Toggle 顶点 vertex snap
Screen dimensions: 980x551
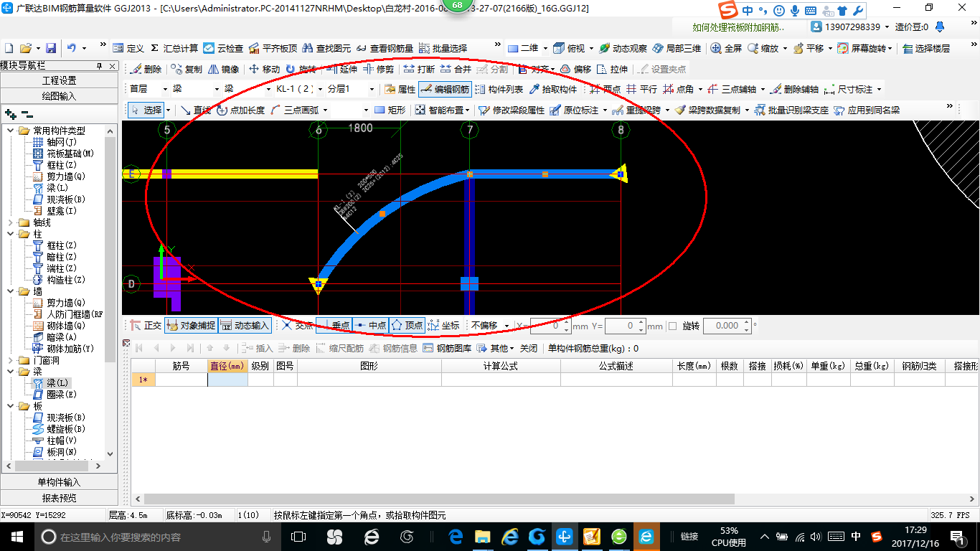tap(407, 325)
